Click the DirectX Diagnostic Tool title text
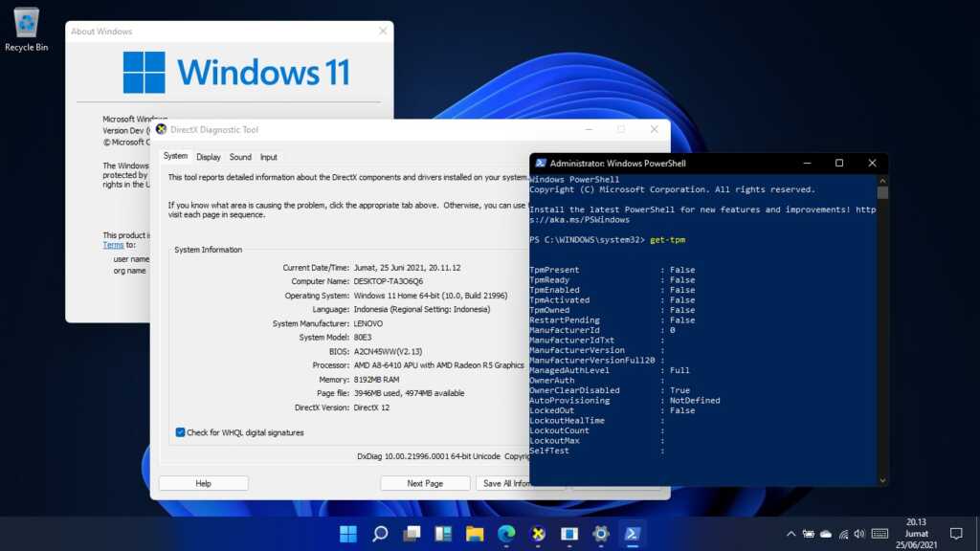The height and width of the screenshot is (551, 980). point(214,130)
